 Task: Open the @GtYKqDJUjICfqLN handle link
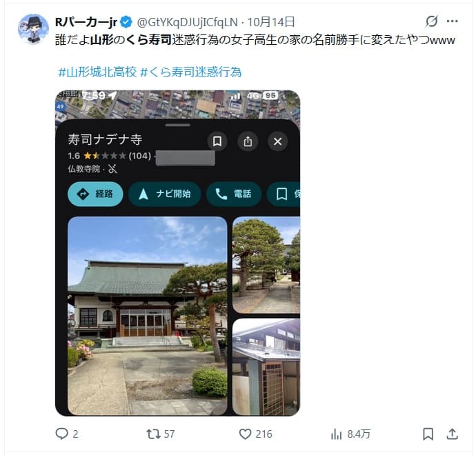coord(188,22)
